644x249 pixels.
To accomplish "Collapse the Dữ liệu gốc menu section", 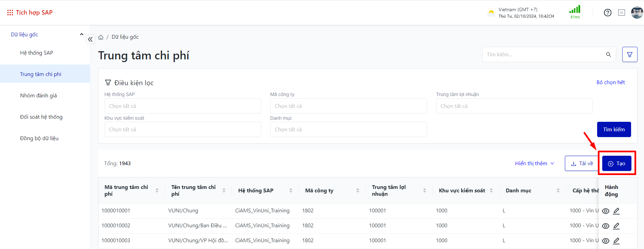I will [82, 34].
